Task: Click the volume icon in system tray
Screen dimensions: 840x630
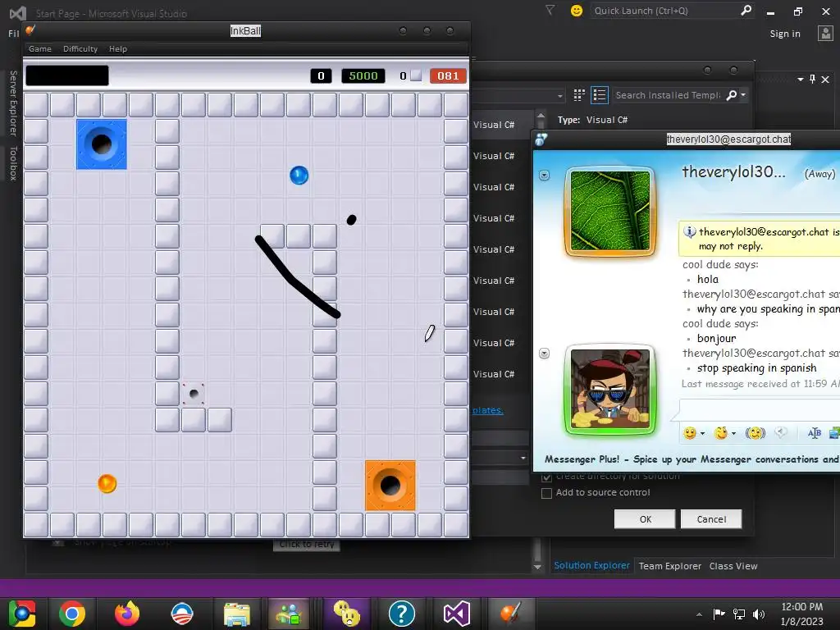Action: click(759, 614)
